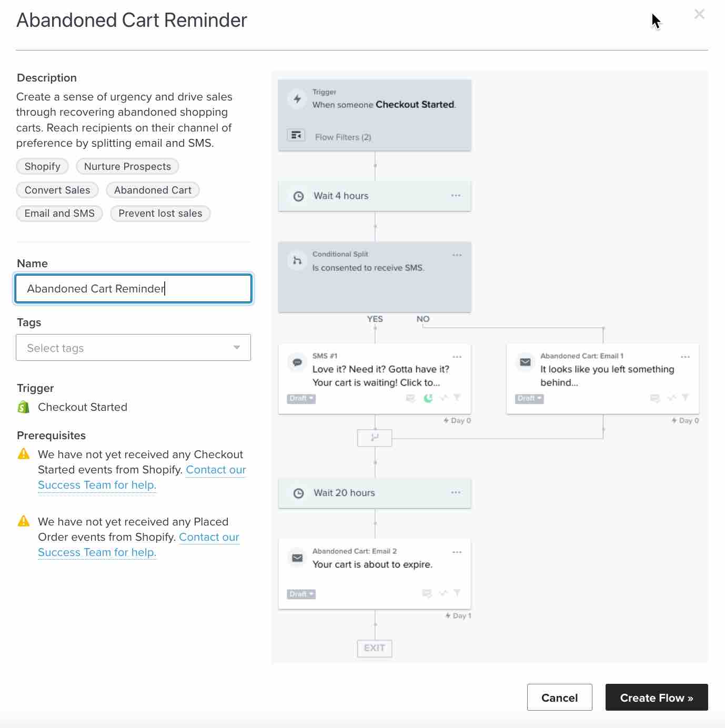
Task: Click the Shopify icon beside Checkout Started
Action: [22, 407]
